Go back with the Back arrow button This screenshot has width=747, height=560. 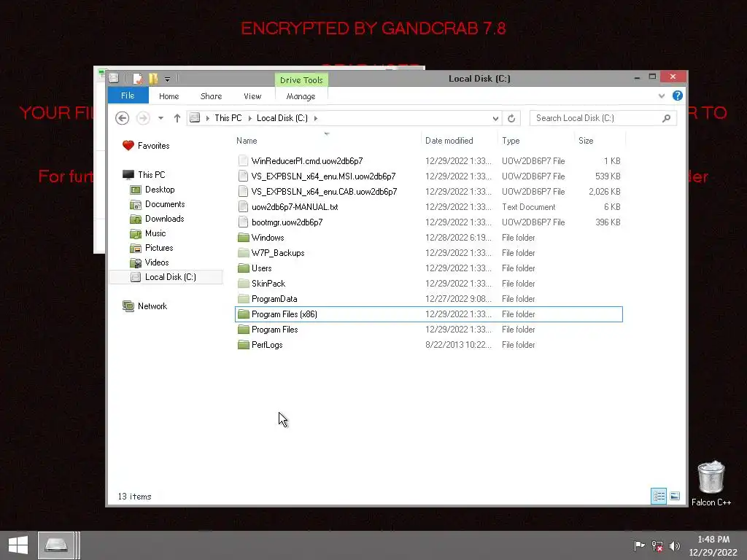pyautogui.click(x=123, y=118)
